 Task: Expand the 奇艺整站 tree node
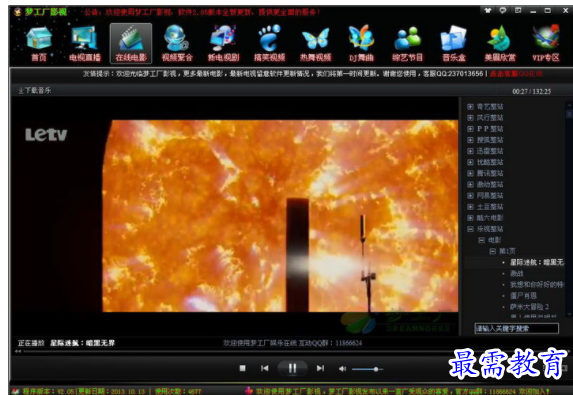(x=470, y=107)
